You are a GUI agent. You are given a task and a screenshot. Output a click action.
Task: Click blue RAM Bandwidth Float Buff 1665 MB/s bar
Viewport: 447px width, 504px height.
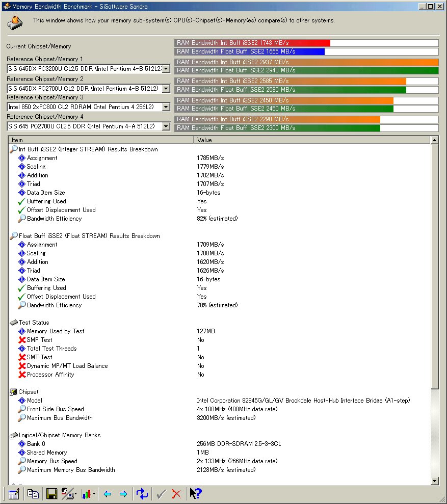(x=250, y=51)
